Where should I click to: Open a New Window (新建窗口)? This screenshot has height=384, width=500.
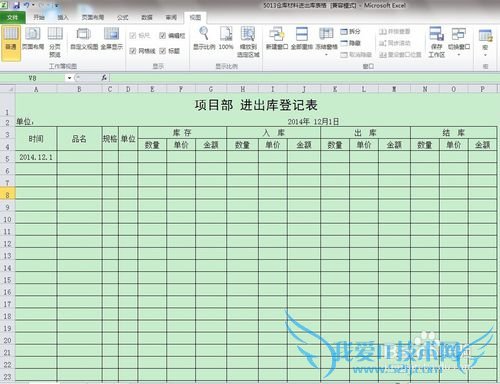[x=277, y=39]
